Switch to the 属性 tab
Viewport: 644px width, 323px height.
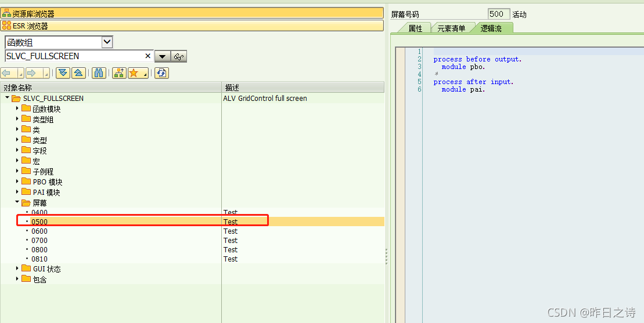[415, 28]
